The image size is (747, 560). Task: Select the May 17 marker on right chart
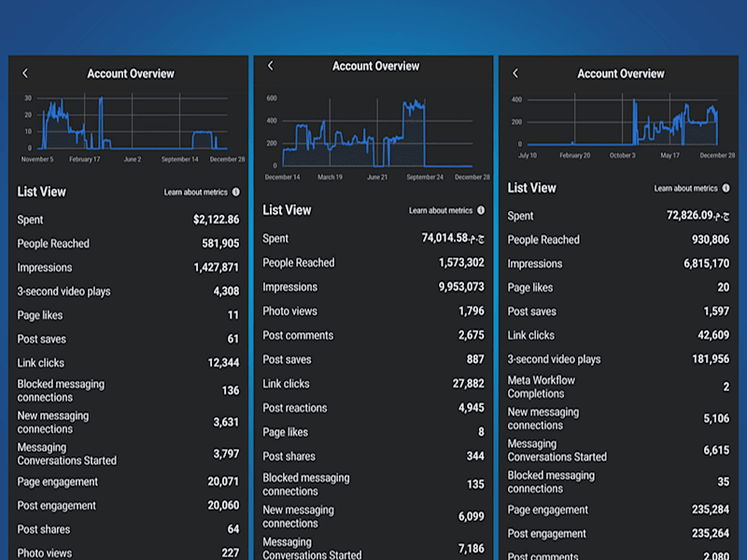pyautogui.click(x=669, y=155)
